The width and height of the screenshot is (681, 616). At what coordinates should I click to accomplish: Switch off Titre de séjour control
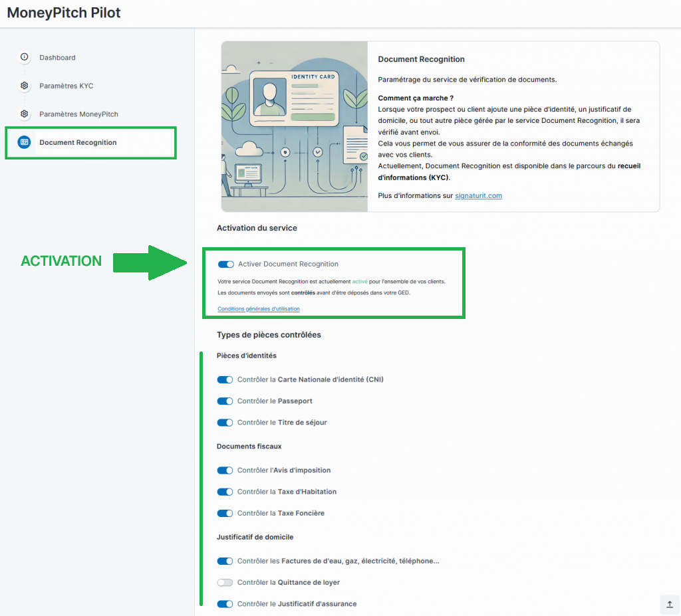(x=225, y=423)
